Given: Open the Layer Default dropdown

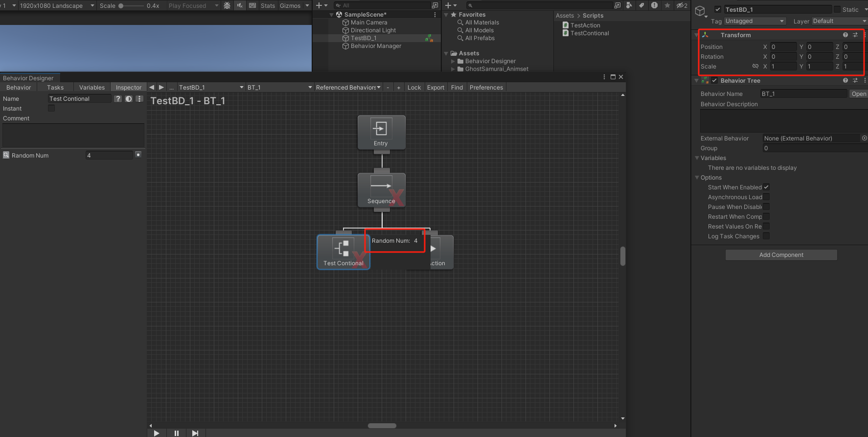Looking at the screenshot, I should coord(839,21).
